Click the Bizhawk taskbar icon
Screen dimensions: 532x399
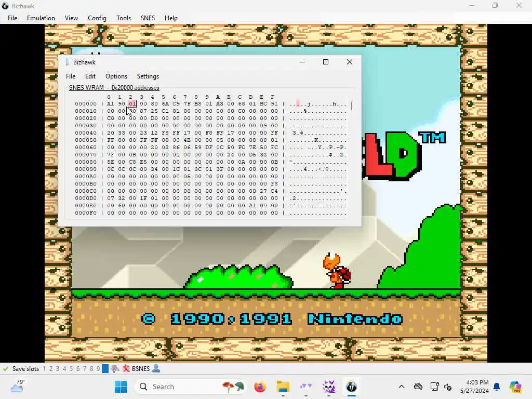[x=352, y=387]
